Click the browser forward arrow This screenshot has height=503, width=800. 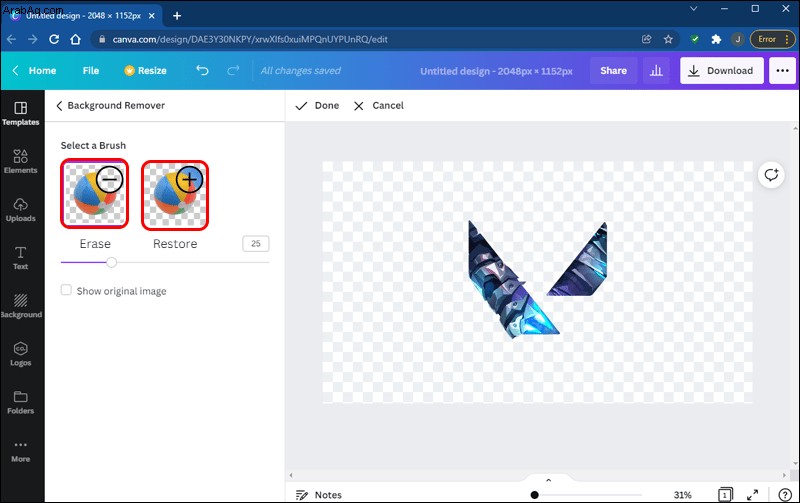pos(33,39)
